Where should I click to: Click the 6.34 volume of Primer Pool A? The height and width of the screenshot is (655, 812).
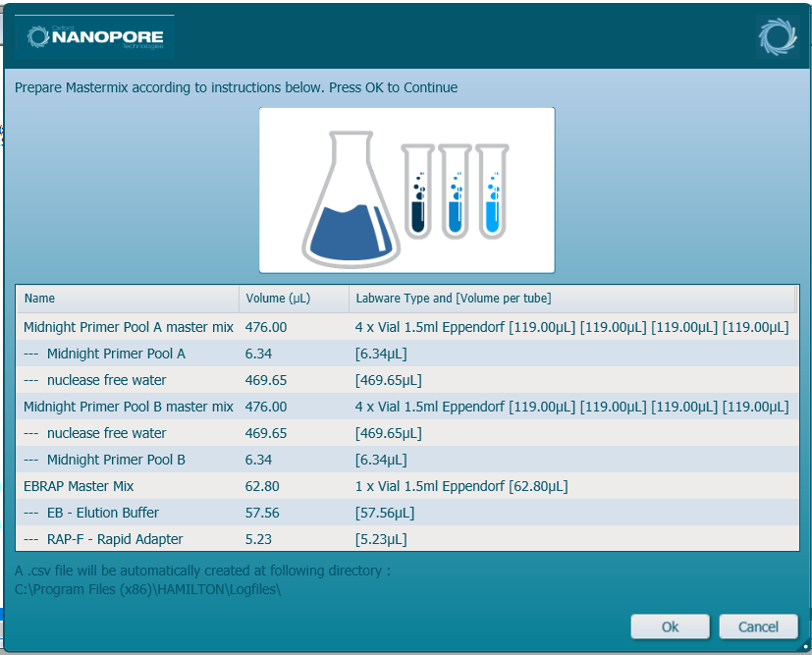click(x=258, y=354)
